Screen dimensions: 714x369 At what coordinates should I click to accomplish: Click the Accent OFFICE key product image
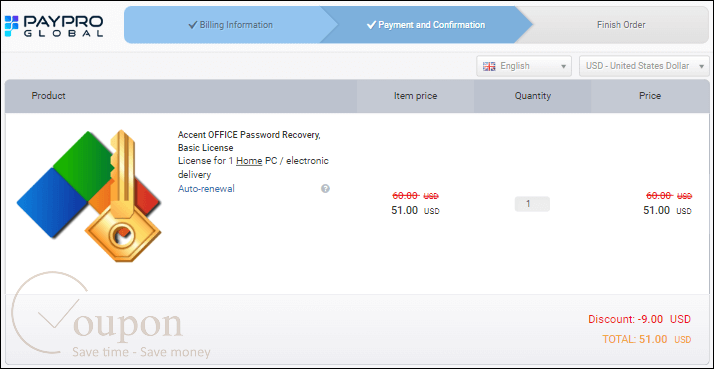[x=89, y=196]
